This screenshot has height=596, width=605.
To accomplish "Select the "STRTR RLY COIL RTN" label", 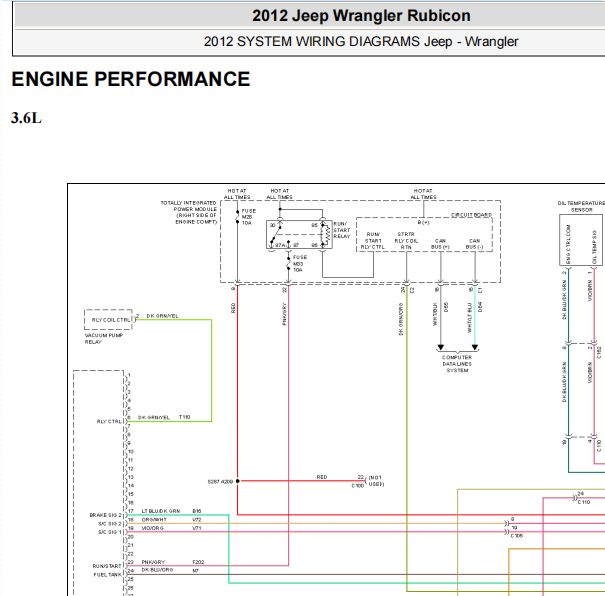I will point(406,240).
